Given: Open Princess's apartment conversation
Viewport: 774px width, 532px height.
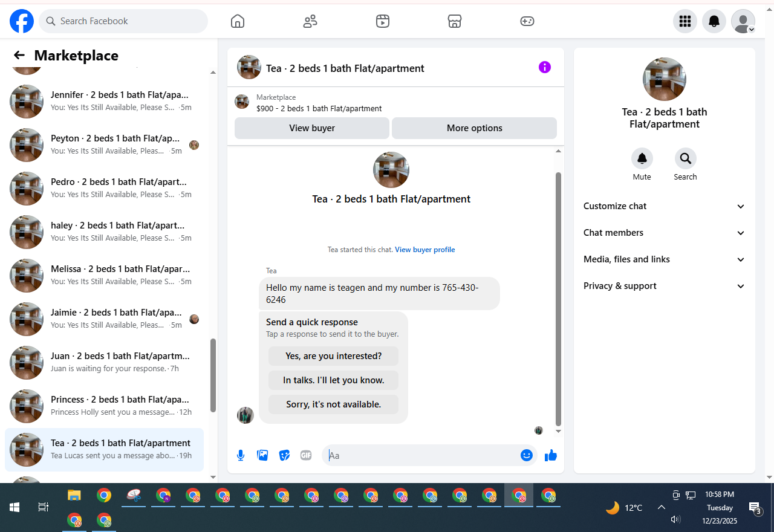Looking at the screenshot, I should click(104, 406).
